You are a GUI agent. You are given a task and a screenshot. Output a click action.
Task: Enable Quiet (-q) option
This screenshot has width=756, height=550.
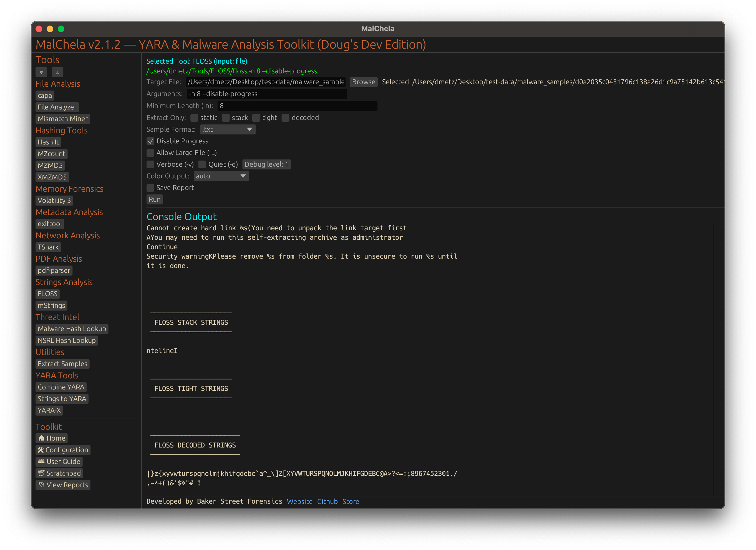tap(202, 164)
